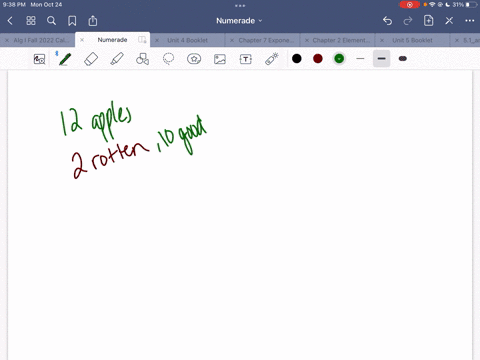Select the medium stroke width
The image size is (480, 360).
[x=382, y=59]
